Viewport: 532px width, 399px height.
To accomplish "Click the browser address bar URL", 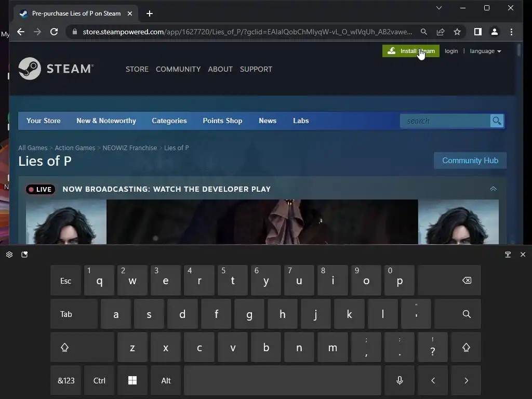I will pos(248,32).
